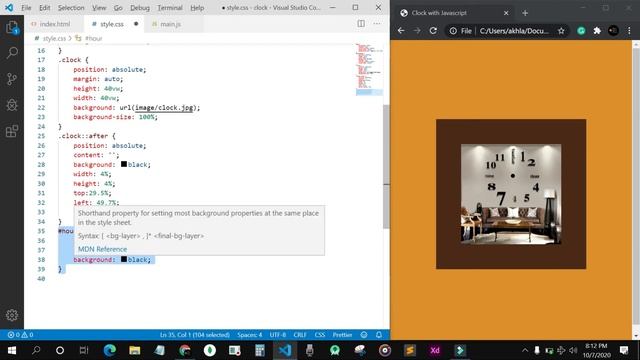Image resolution: width=640 pixels, height=360 pixels.
Task: Open the Chrome extensions puzzle icon
Action: [x=597, y=31]
